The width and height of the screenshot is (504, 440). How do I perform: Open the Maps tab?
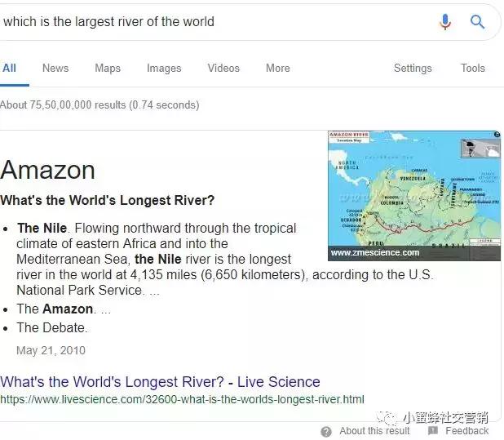[108, 68]
